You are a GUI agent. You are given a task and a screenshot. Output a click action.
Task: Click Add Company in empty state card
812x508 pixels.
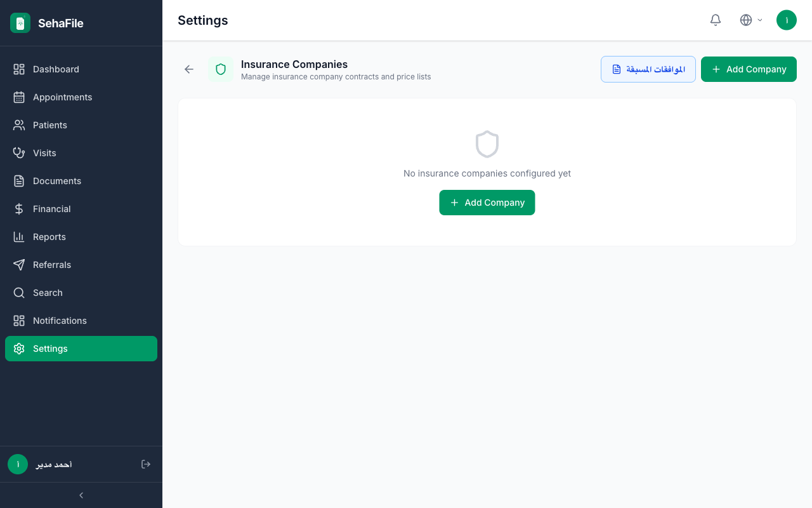pyautogui.click(x=487, y=203)
